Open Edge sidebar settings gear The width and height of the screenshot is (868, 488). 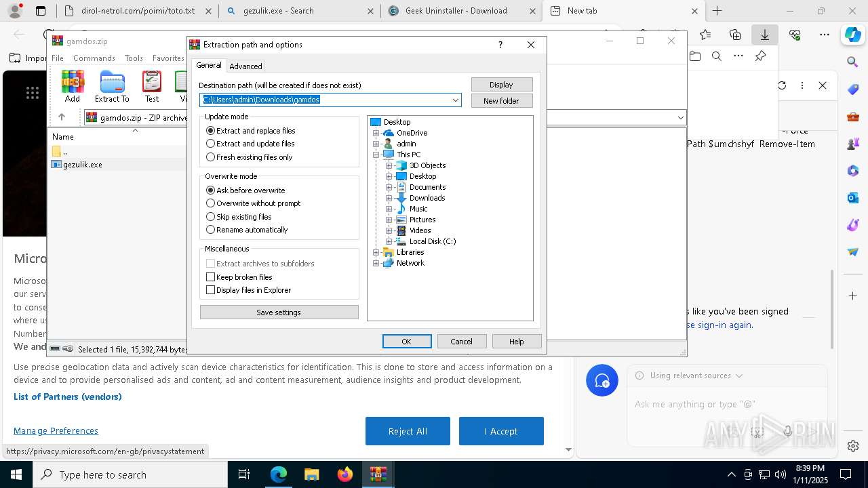[853, 446]
